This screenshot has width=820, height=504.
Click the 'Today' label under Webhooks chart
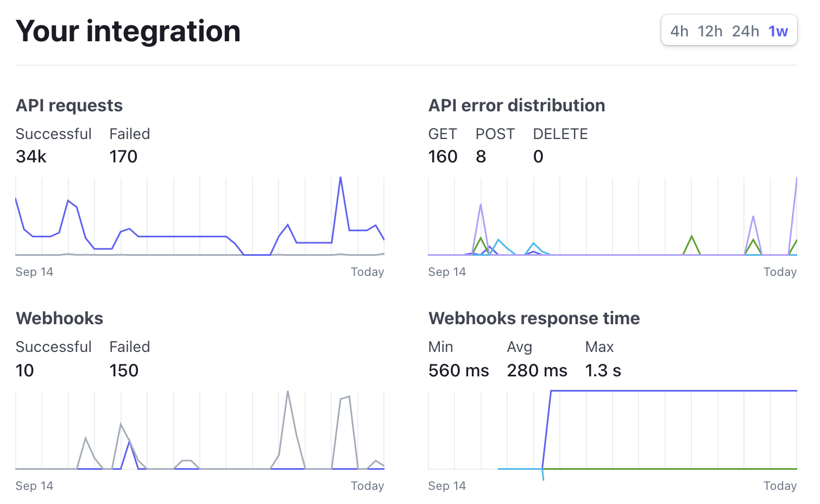coord(367,486)
